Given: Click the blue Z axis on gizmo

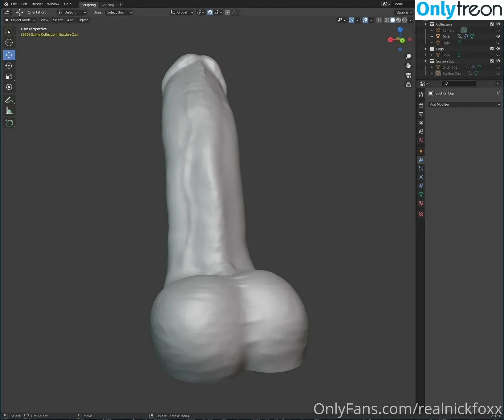Looking at the screenshot, I should (x=400, y=30).
